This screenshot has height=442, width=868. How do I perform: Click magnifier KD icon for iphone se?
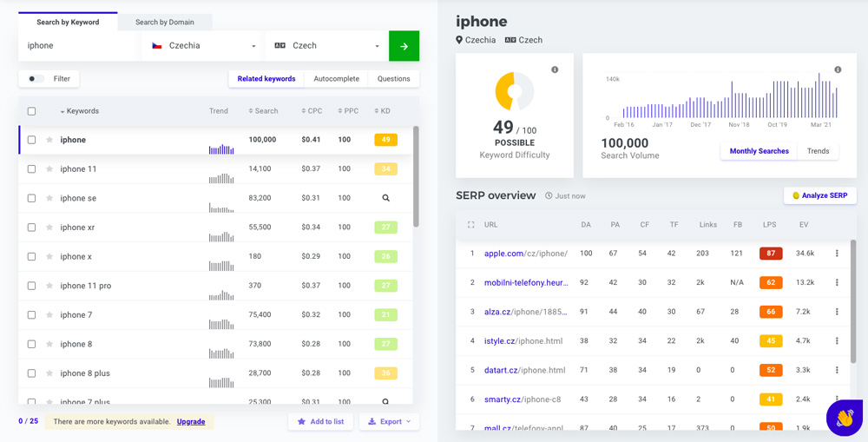(x=386, y=198)
